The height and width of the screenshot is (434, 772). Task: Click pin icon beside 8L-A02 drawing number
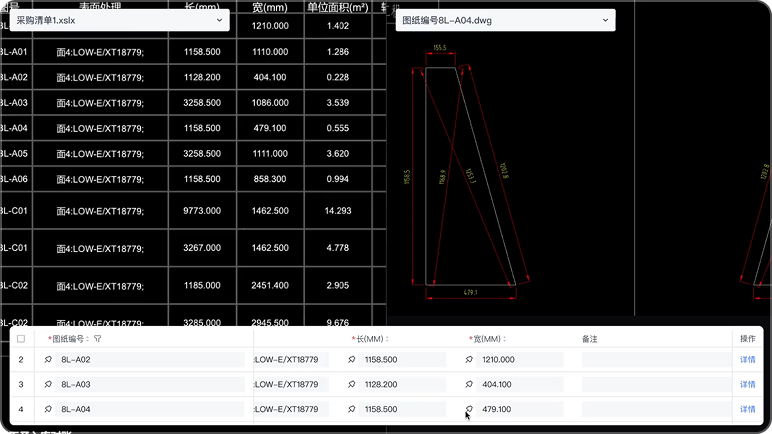pyautogui.click(x=47, y=359)
